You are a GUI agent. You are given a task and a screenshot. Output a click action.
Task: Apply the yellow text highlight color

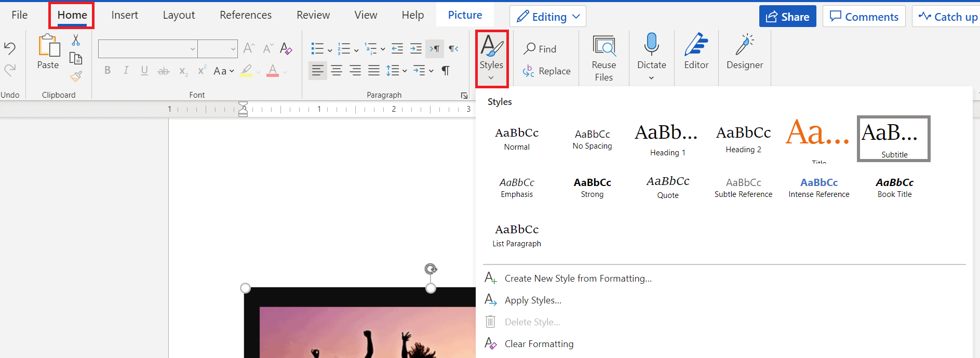coord(246,71)
